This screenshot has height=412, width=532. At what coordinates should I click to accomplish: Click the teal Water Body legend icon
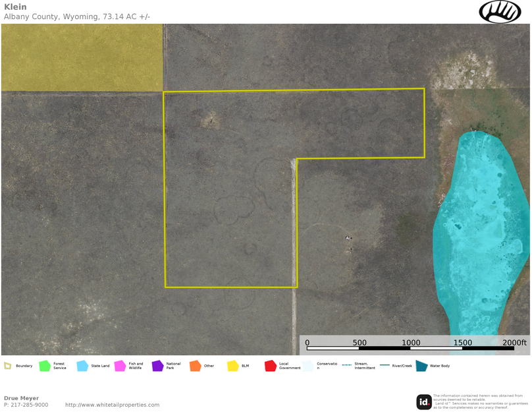coord(421,366)
